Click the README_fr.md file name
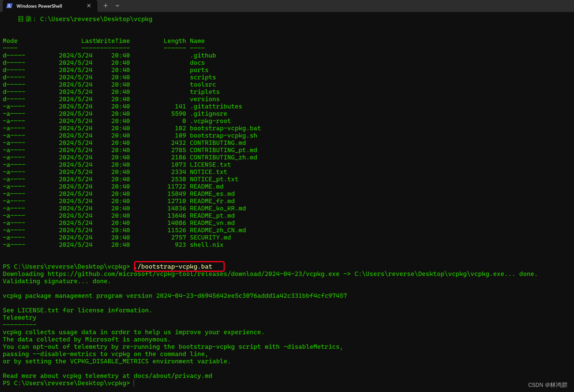 tap(212, 201)
